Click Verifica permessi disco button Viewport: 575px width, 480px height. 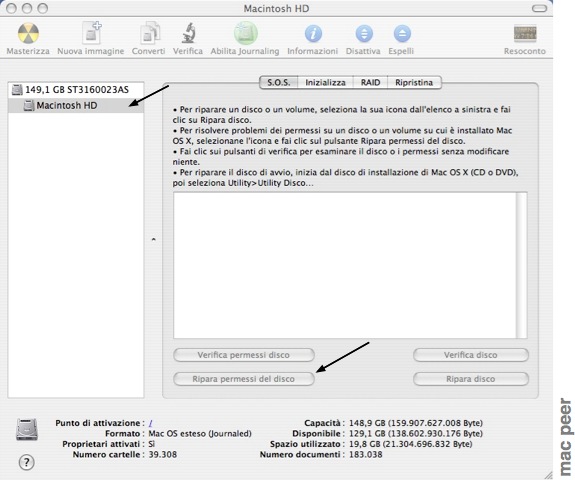(x=243, y=355)
